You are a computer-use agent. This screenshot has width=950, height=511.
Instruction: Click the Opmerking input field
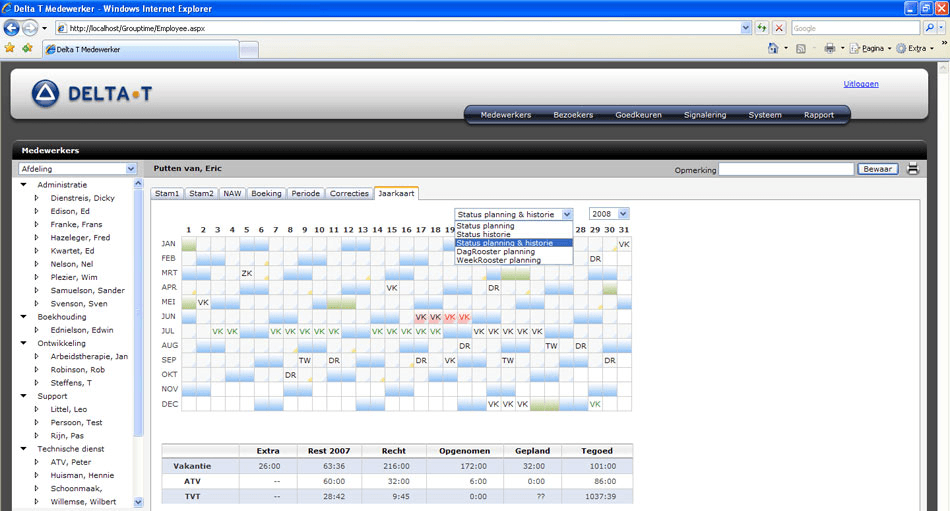786,169
